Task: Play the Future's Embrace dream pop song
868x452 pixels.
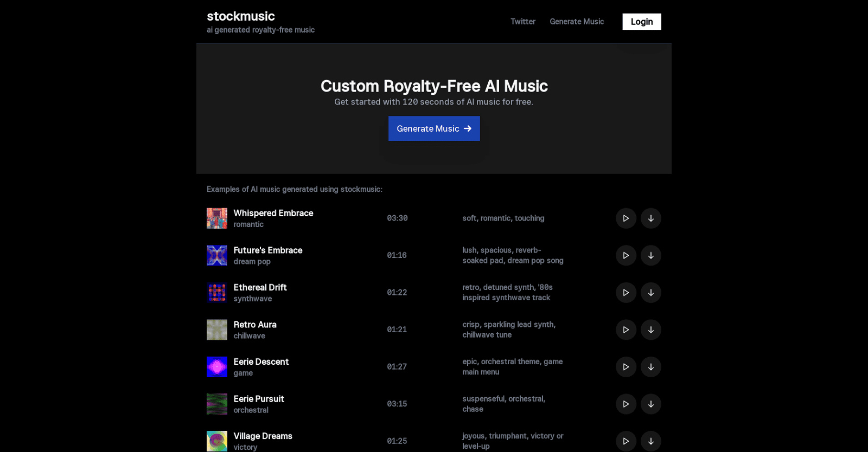Action: (x=626, y=255)
